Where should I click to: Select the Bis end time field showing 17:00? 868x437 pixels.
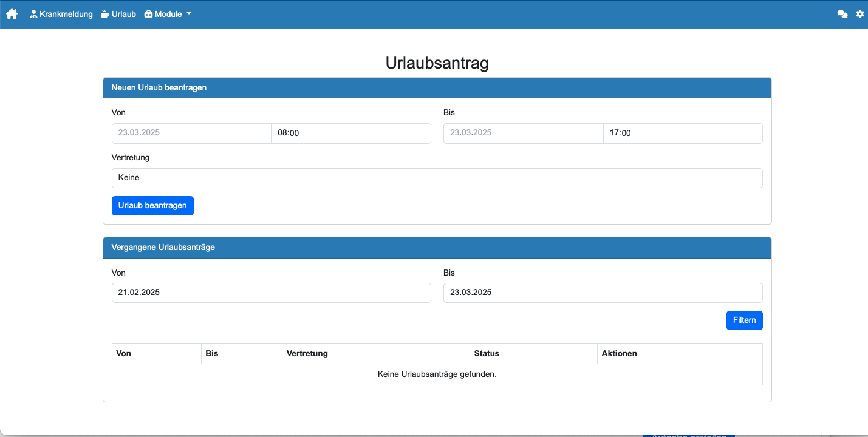[x=683, y=133]
